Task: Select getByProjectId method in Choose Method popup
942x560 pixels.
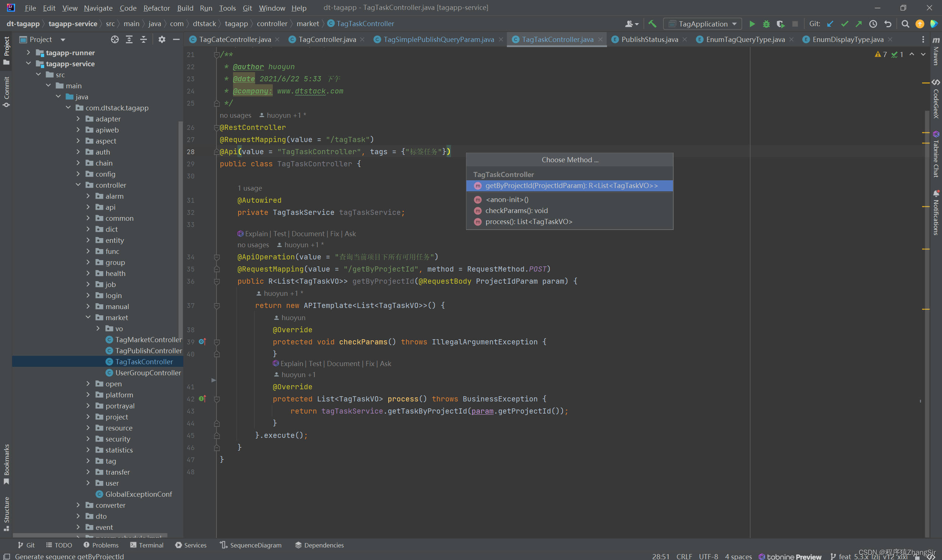Action: (x=569, y=186)
